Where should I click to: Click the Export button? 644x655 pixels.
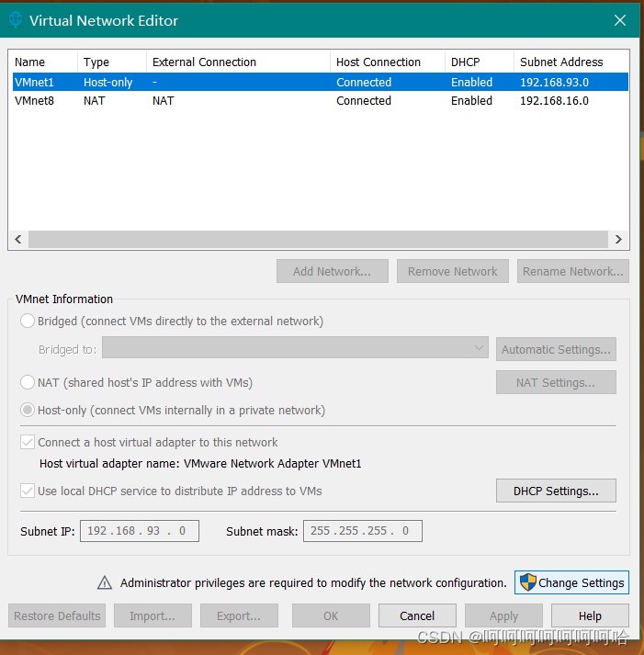[x=239, y=615]
